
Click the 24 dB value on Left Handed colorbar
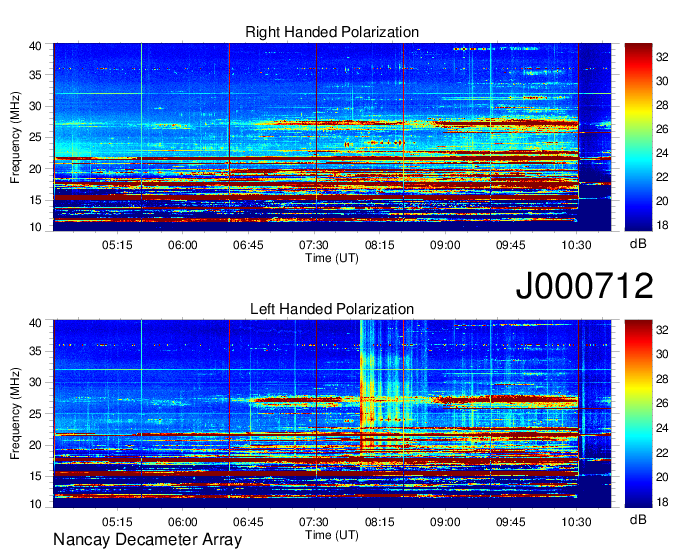tap(662, 428)
